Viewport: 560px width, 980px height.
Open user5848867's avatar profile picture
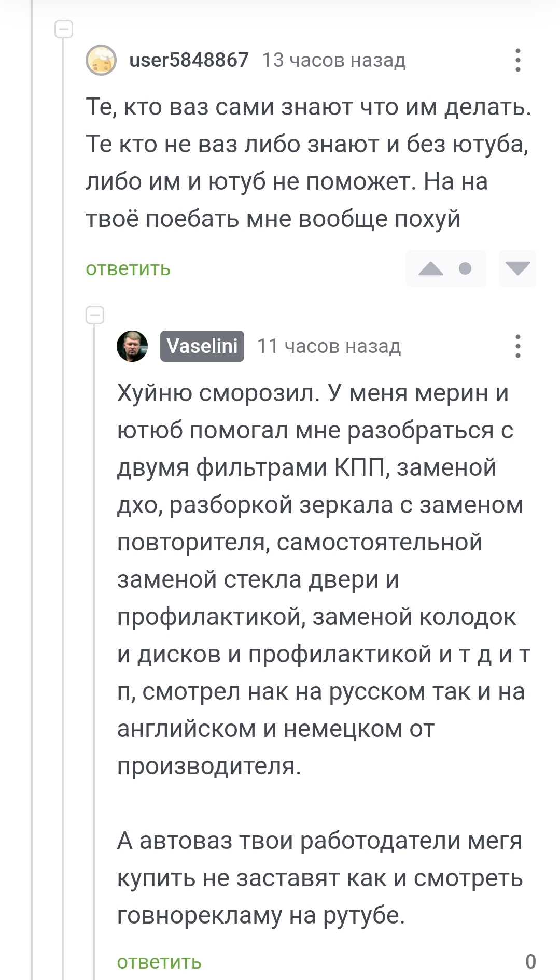(101, 60)
